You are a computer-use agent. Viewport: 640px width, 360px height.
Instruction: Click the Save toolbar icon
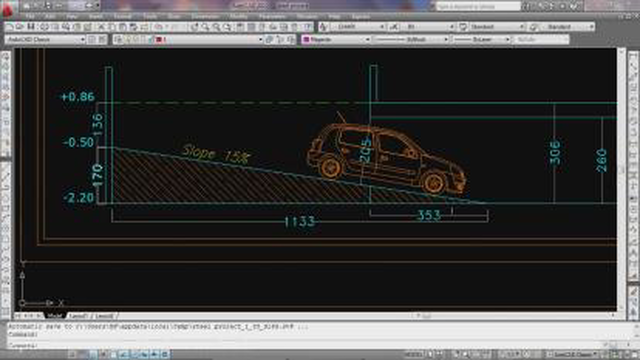31,27
